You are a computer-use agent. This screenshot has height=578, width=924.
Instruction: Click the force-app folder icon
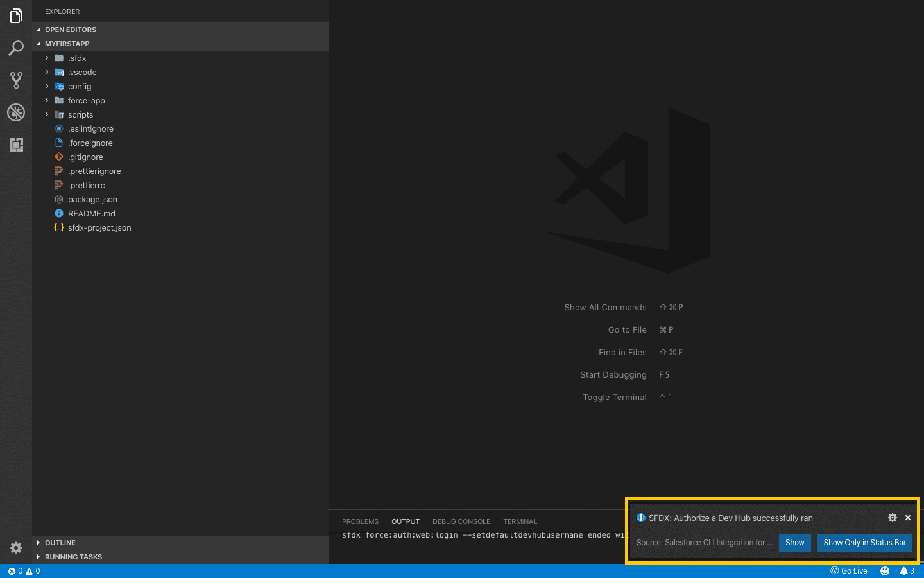[59, 100]
